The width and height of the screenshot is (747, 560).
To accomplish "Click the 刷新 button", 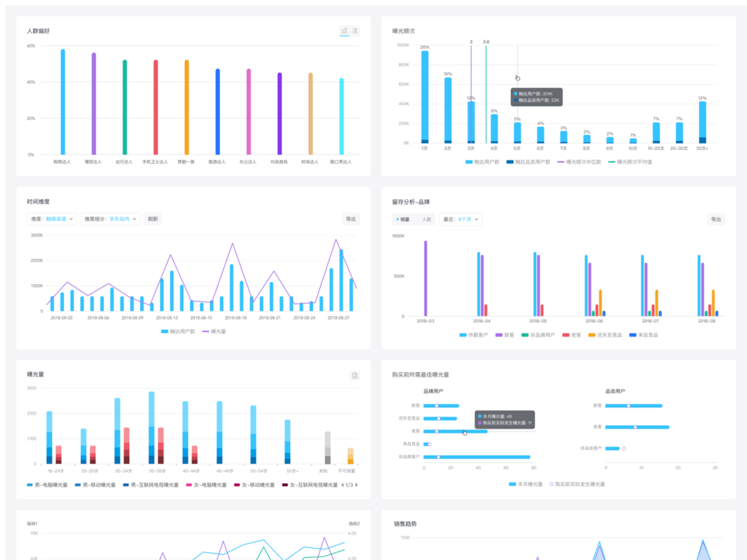I will coord(152,219).
